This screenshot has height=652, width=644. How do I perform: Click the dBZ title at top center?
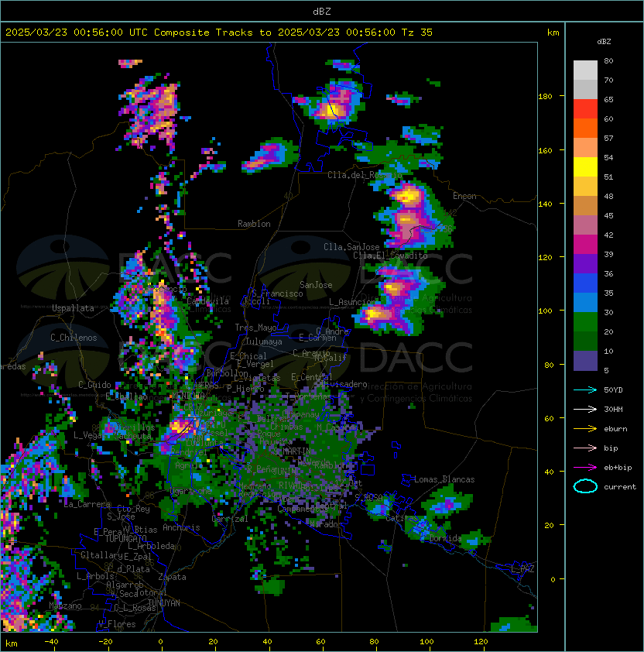click(322, 12)
